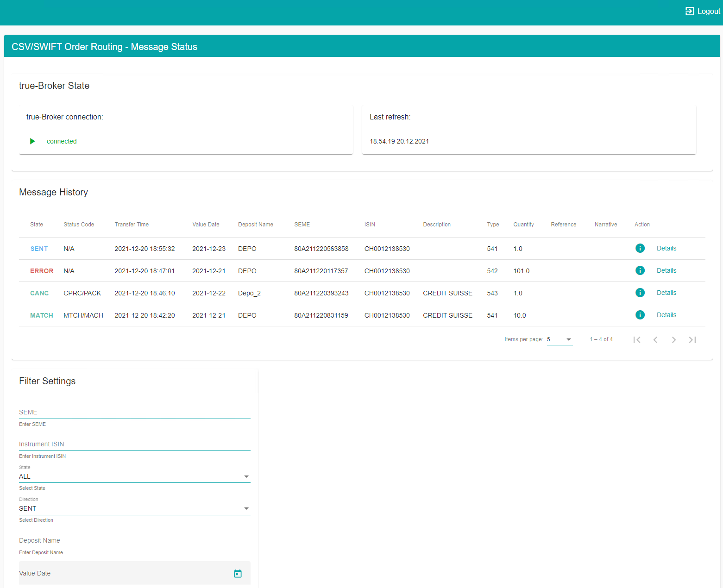
Task: Click the SENT state cell
Action: point(39,249)
